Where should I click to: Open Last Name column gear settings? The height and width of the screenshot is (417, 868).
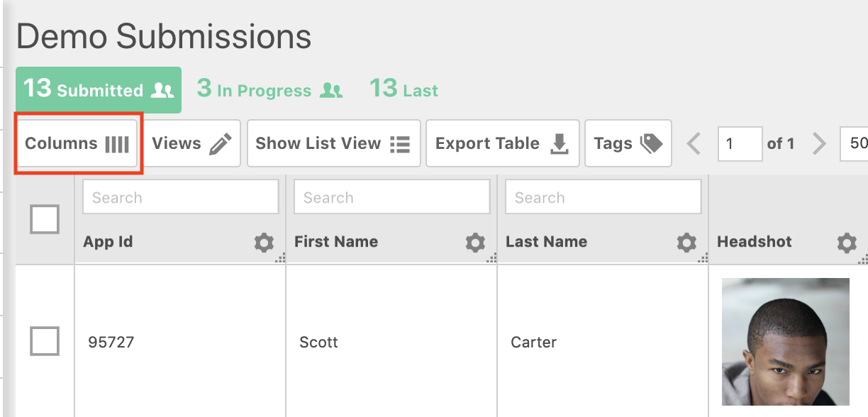pos(686,243)
